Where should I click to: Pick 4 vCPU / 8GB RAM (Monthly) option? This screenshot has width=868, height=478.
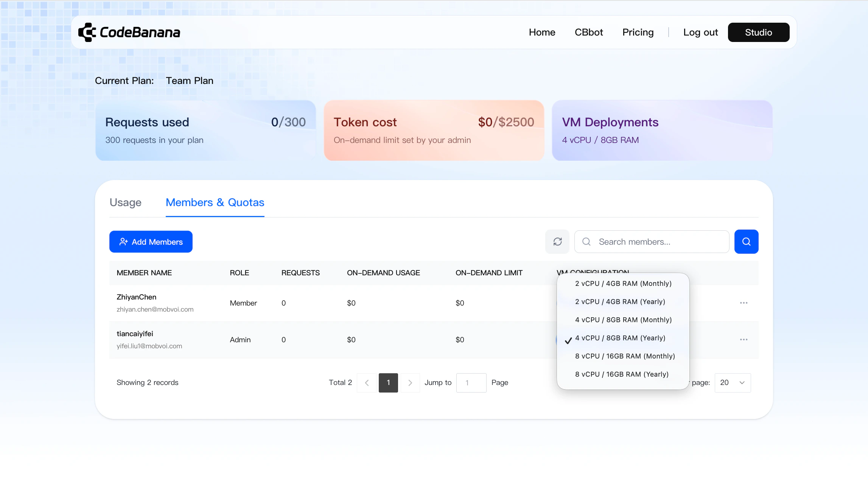pos(623,320)
